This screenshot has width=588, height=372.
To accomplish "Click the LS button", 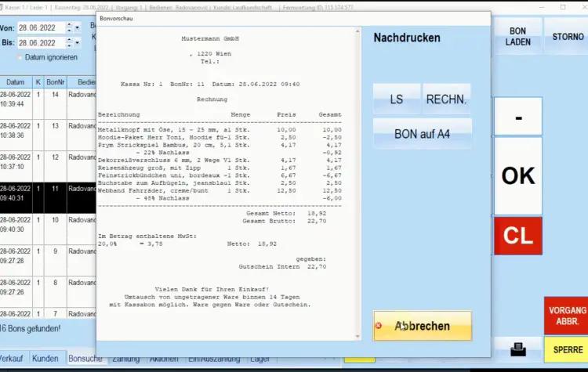I will (397, 99).
